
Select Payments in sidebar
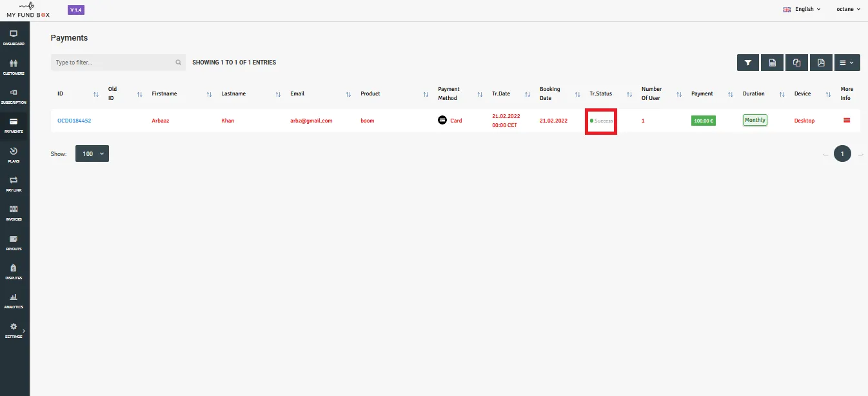click(x=14, y=125)
